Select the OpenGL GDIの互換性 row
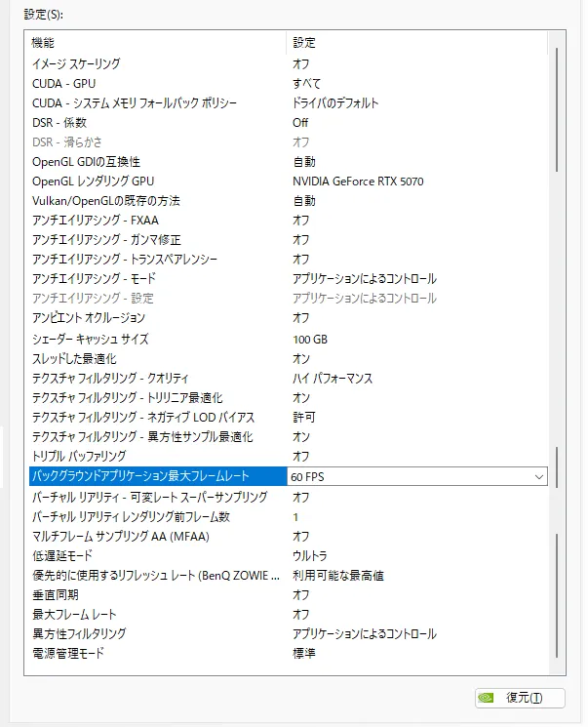 (x=289, y=162)
